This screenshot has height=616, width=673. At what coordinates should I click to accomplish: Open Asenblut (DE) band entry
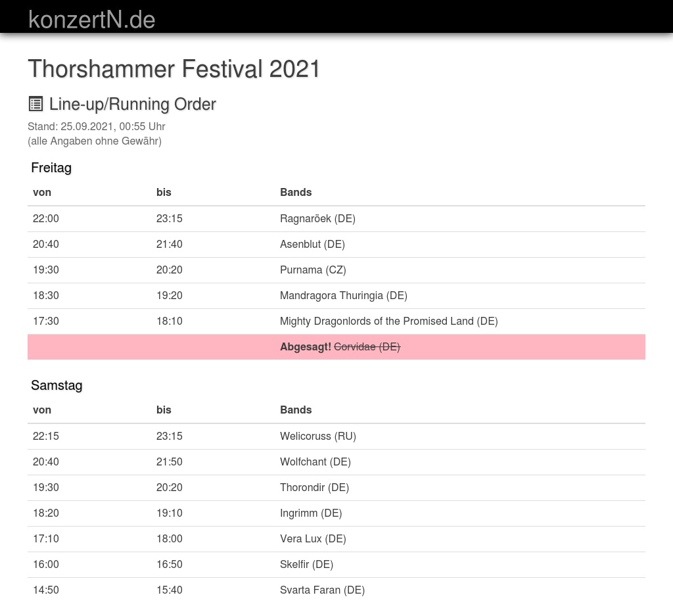point(312,244)
